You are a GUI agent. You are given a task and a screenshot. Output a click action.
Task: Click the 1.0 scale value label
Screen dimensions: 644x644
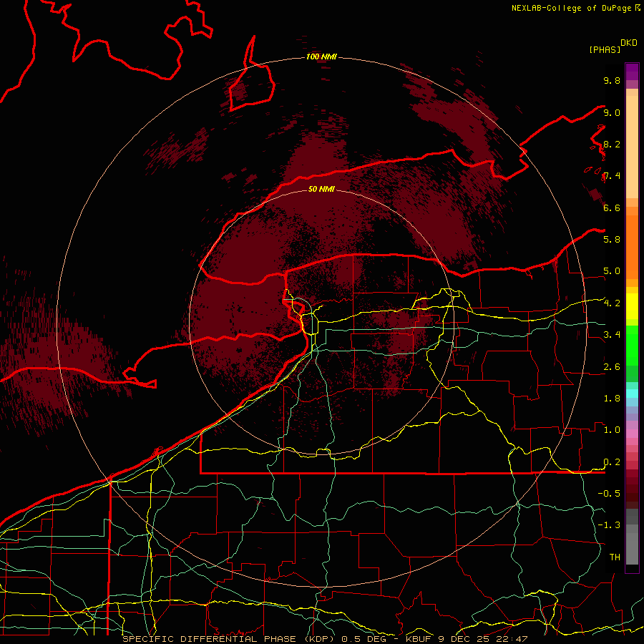[x=612, y=429]
